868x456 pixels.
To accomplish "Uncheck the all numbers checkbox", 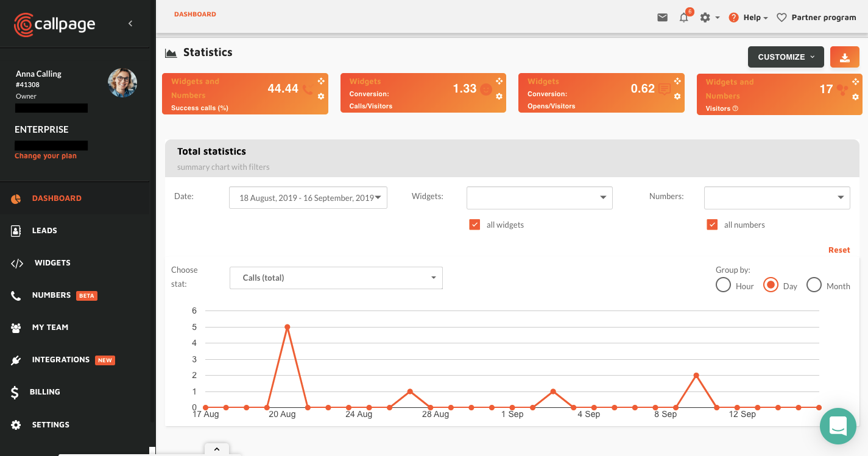I will point(712,225).
